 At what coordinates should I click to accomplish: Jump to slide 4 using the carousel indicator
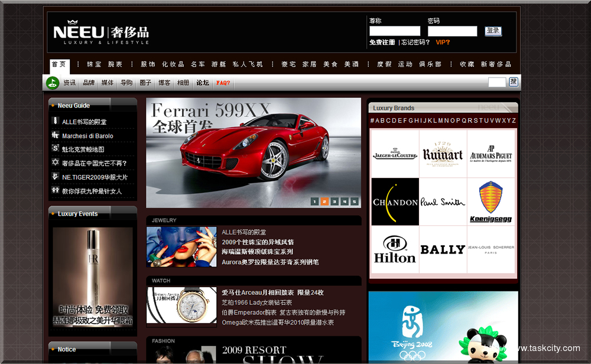coord(344,201)
